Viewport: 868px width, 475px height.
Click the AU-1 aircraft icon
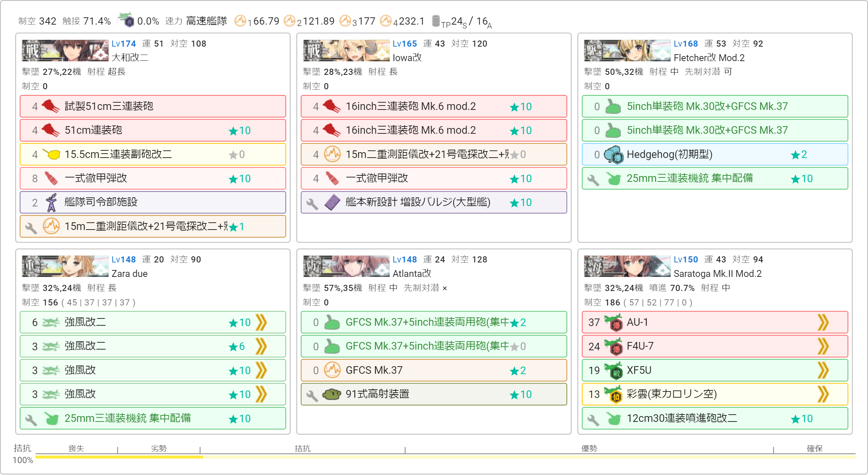click(613, 322)
